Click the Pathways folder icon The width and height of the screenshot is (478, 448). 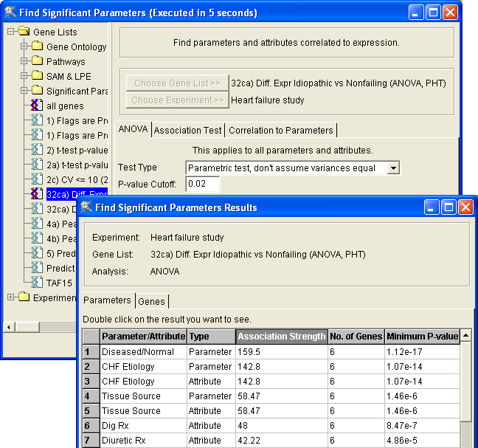pyautogui.click(x=38, y=62)
